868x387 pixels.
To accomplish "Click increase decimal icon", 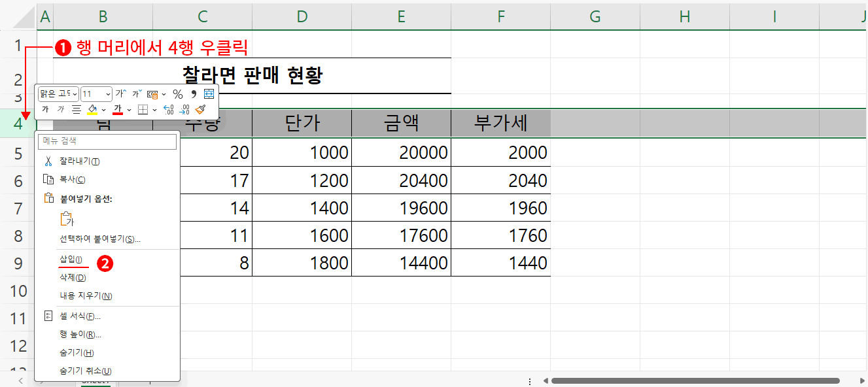I will coord(168,109).
